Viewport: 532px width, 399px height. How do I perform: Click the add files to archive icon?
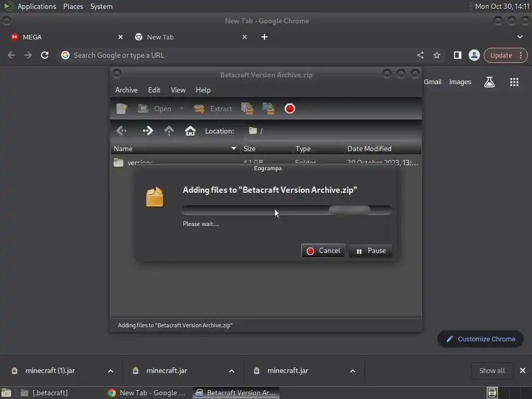point(247,109)
